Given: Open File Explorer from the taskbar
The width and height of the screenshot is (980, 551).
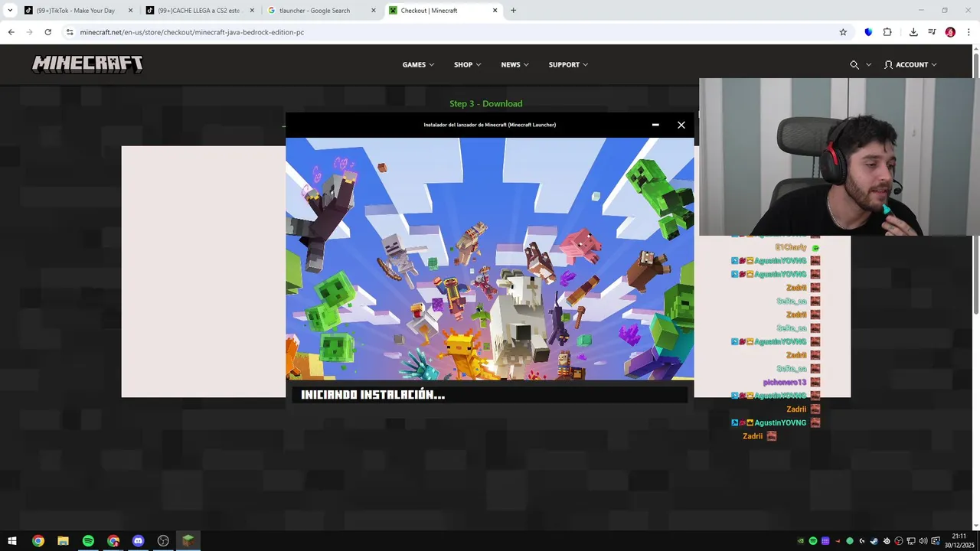Looking at the screenshot, I should click(63, 541).
